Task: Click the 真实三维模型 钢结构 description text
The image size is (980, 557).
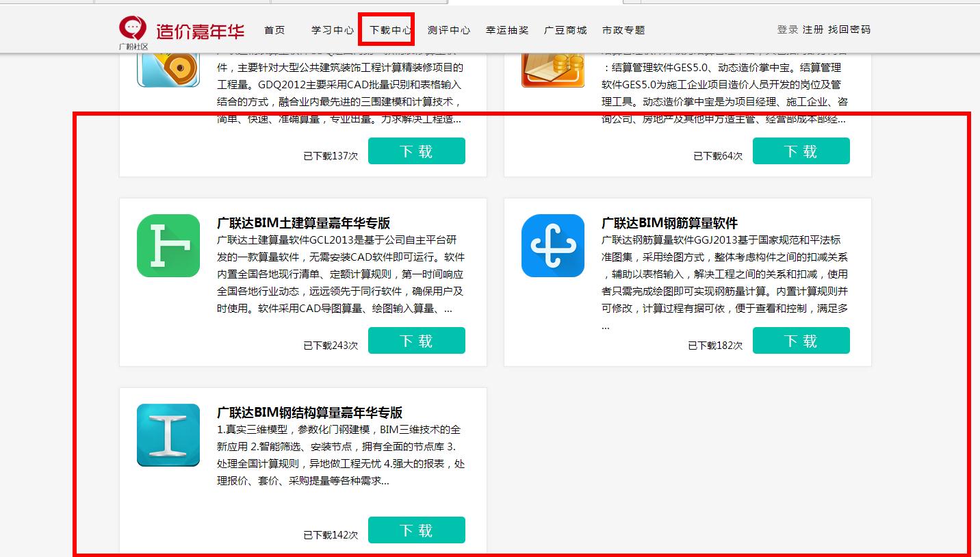Action: [x=341, y=455]
